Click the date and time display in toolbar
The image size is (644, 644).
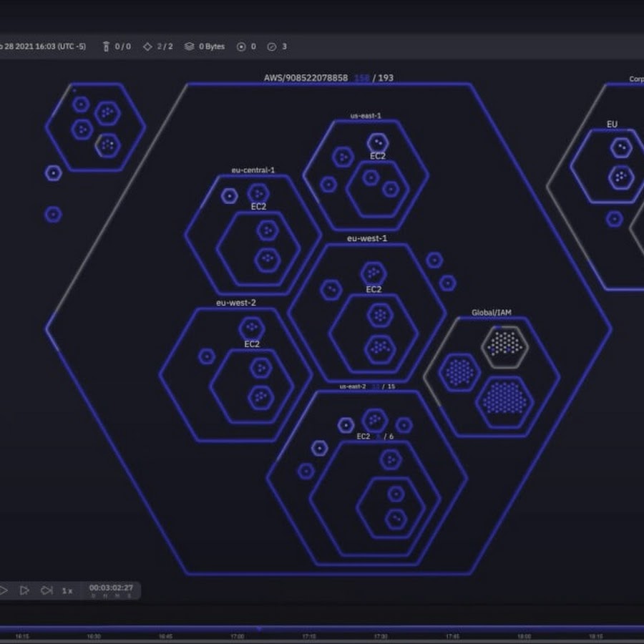(x=43, y=47)
